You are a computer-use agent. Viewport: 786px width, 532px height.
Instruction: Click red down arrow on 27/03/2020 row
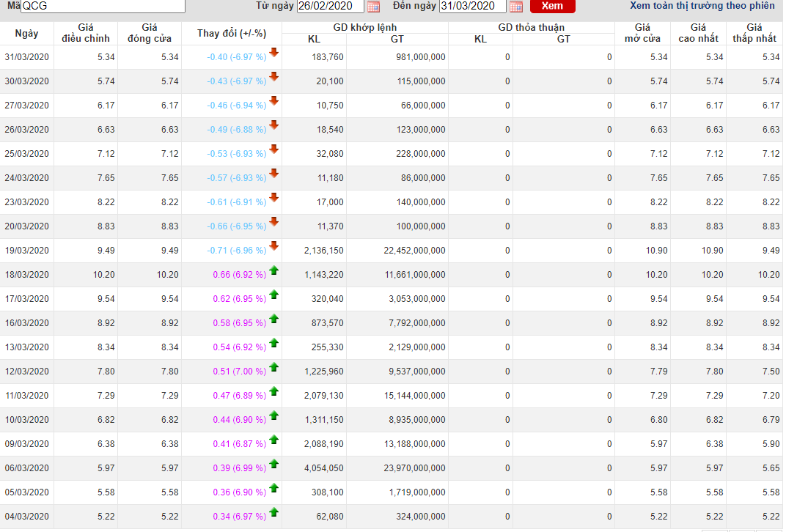coord(273,100)
